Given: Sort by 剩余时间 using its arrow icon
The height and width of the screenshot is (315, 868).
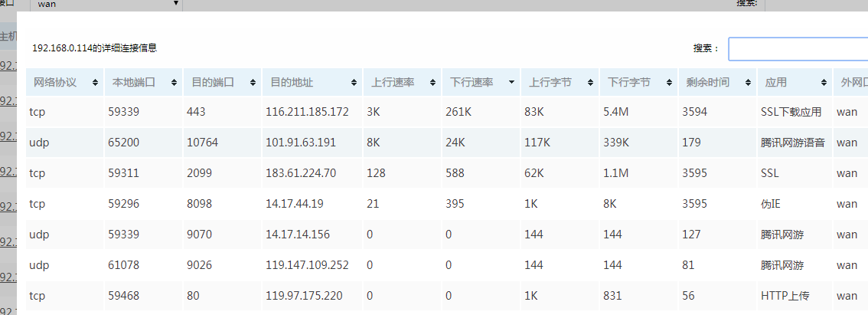Looking at the screenshot, I should pyautogui.click(x=747, y=83).
